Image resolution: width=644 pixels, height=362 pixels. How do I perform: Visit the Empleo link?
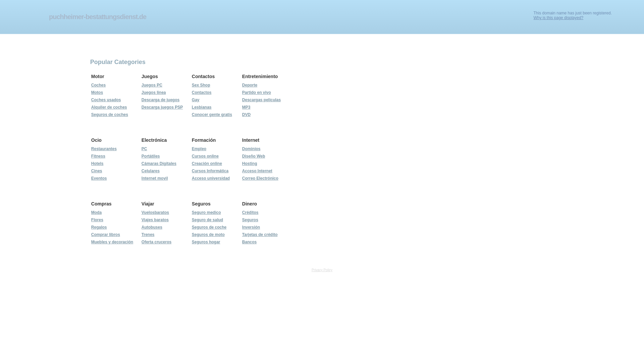199,149
